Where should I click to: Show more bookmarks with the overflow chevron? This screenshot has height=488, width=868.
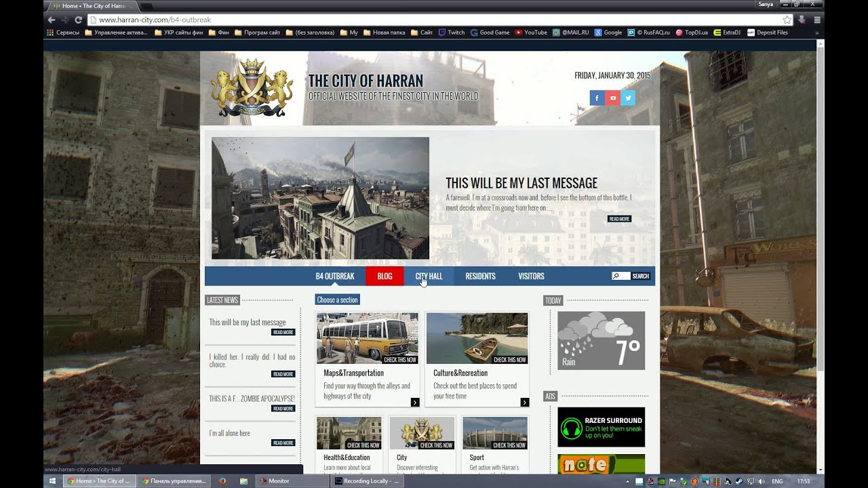[x=816, y=33]
